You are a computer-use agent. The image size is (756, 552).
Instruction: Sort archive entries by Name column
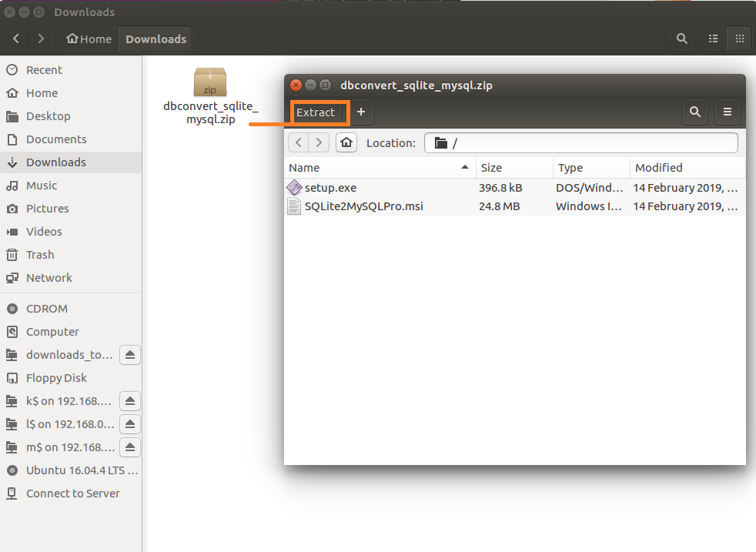(380, 168)
